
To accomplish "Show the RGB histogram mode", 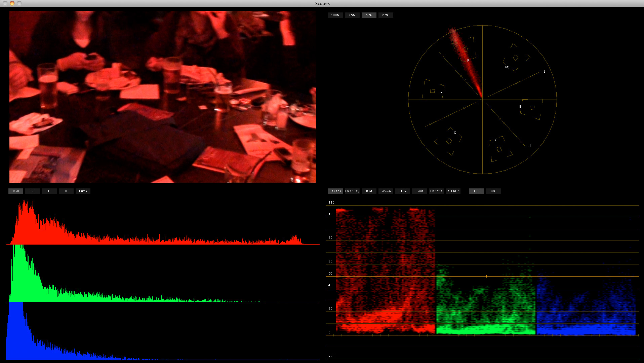I will click(16, 191).
